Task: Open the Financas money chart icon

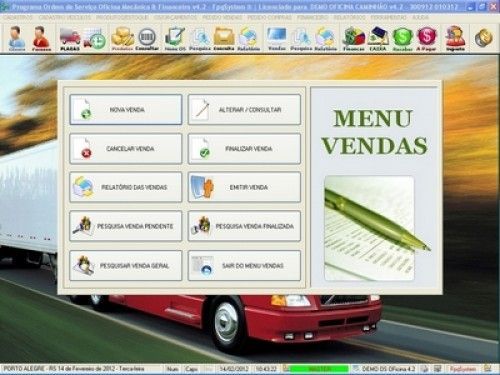Action: 354,39
